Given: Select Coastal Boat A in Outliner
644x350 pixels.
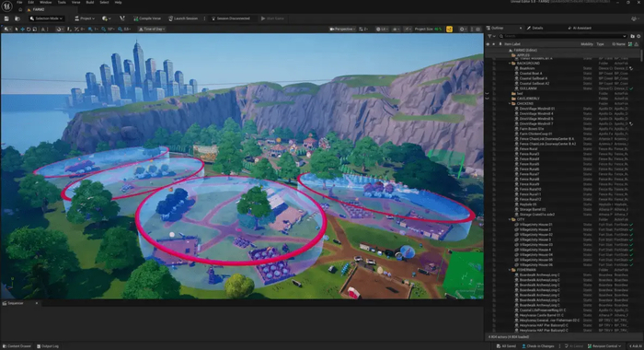Looking at the screenshot, I should (530, 73).
